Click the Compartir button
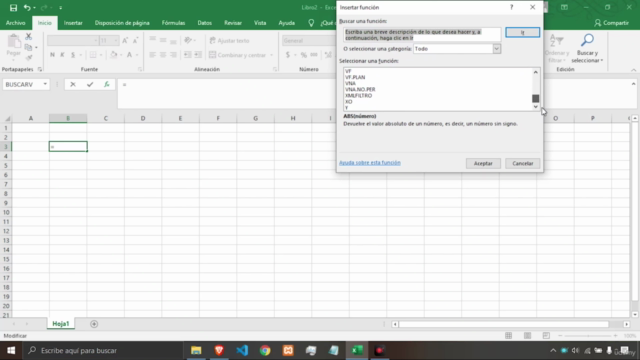 [x=611, y=23]
